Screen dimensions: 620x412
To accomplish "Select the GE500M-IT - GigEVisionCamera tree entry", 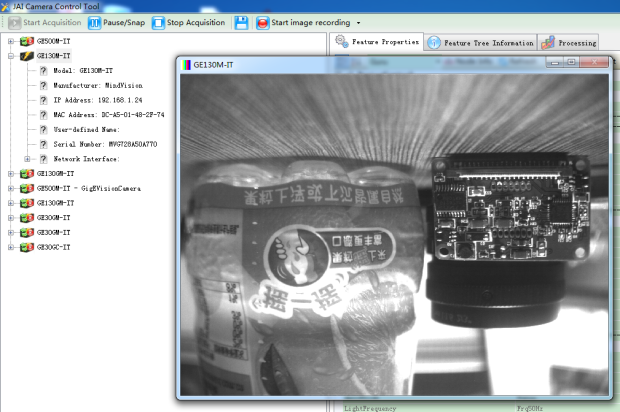I will (89, 188).
